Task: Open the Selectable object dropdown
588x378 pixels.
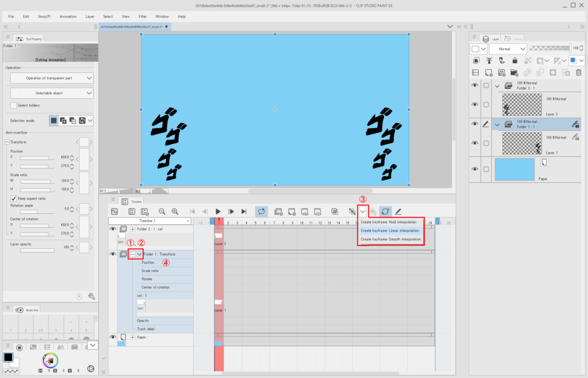Action: pyautogui.click(x=51, y=93)
